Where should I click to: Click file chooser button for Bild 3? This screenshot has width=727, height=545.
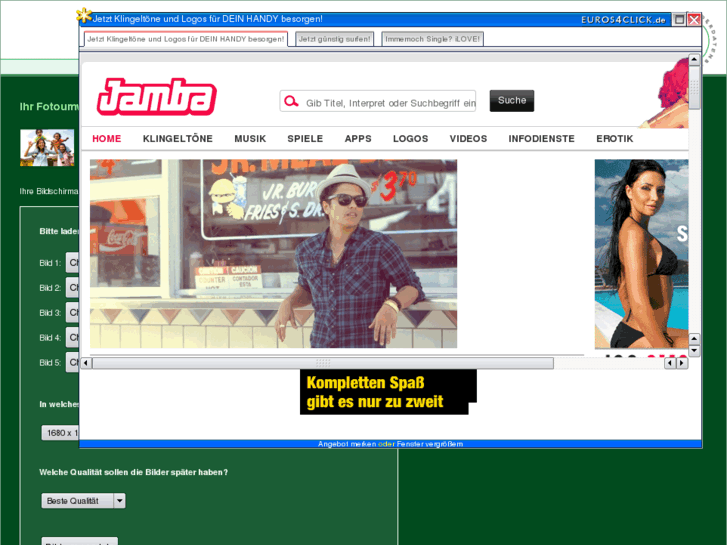point(72,313)
